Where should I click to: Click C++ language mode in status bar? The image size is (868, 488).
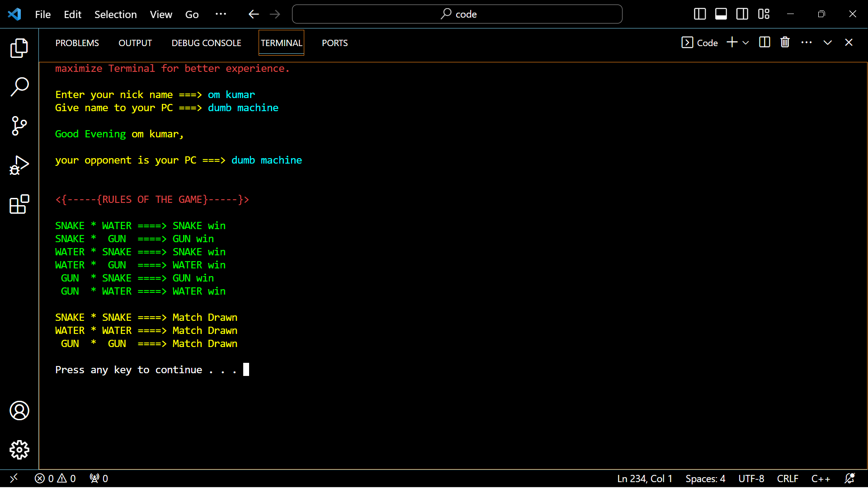click(x=821, y=479)
